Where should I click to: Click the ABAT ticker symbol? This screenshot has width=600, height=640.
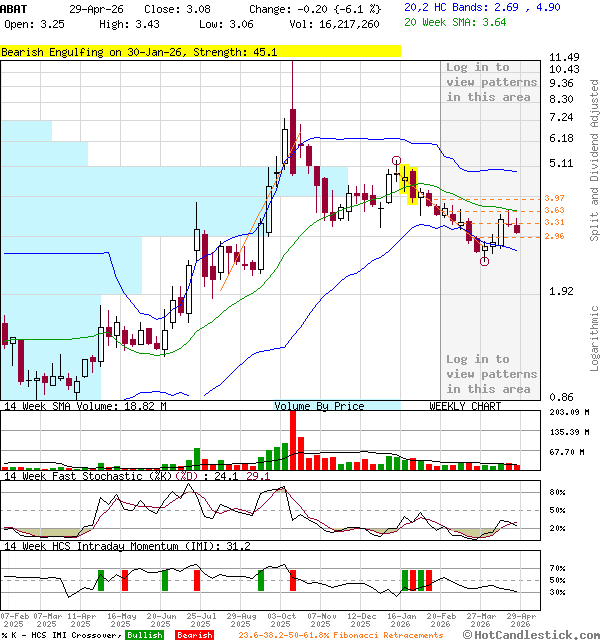tap(15, 8)
